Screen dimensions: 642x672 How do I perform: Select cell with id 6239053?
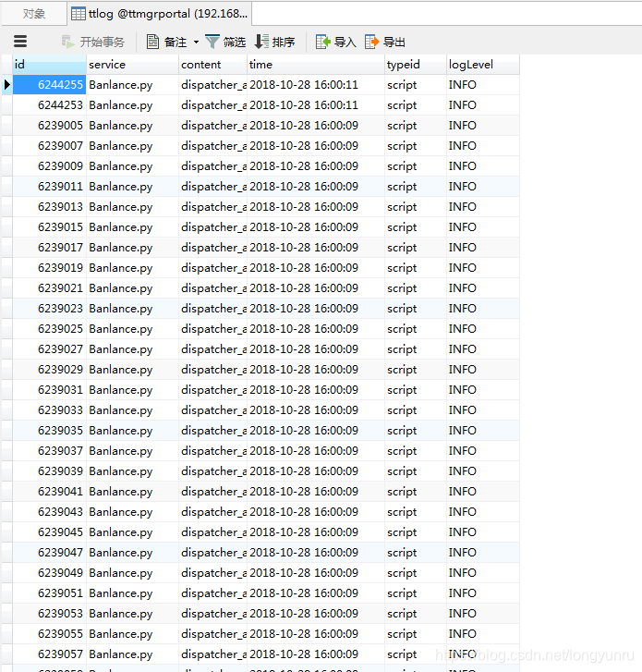tap(49, 614)
